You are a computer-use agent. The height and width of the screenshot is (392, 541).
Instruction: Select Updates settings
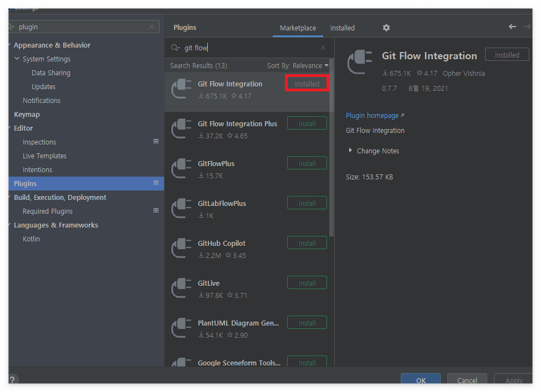pos(43,86)
